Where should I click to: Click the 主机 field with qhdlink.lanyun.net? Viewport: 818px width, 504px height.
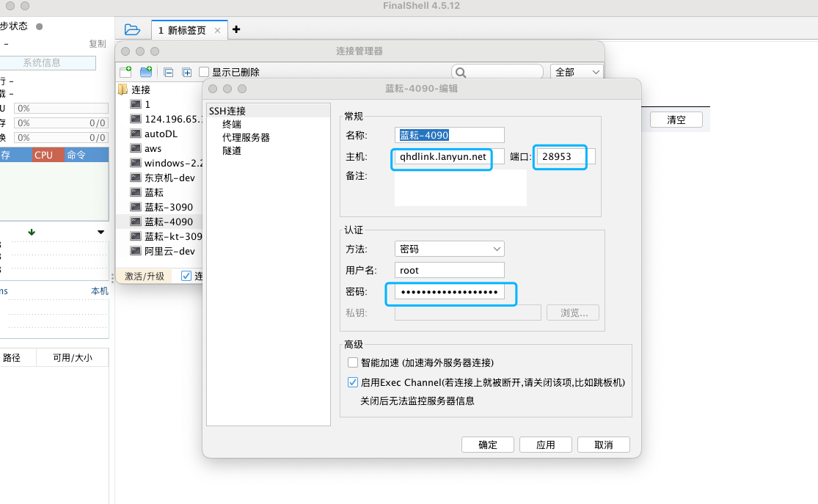click(449, 156)
